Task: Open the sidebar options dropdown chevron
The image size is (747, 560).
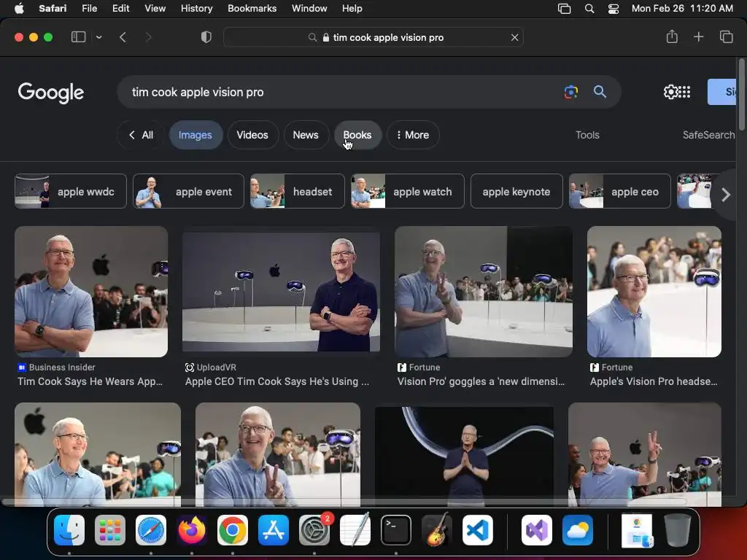Action: pos(98,37)
